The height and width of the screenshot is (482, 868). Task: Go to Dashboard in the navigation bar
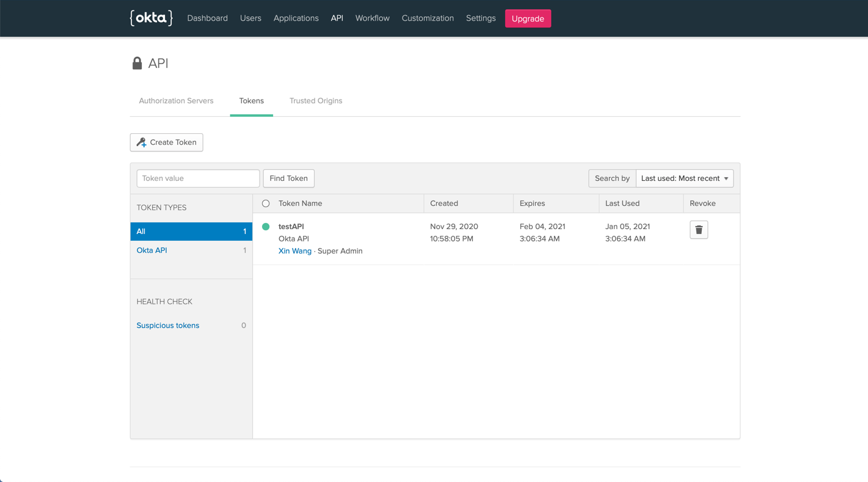point(207,18)
